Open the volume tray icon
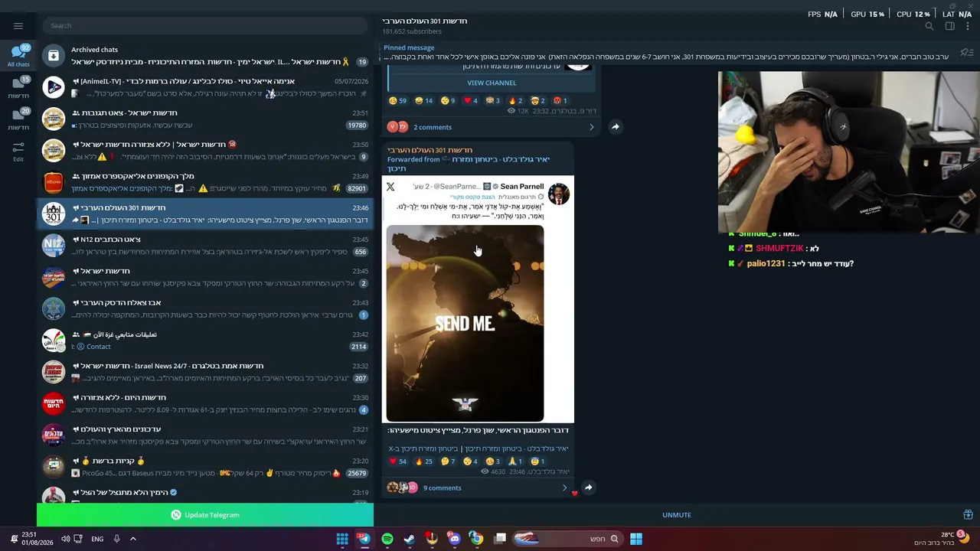Image resolution: width=980 pixels, height=551 pixels. click(65, 539)
